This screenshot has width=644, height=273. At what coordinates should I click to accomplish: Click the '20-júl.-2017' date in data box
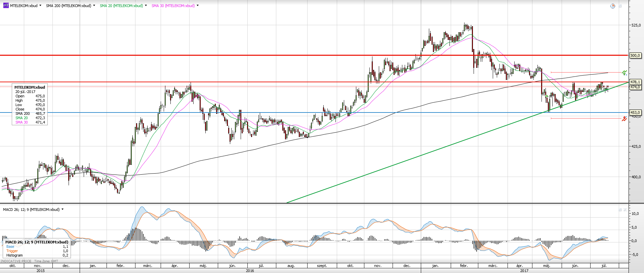coord(25,92)
